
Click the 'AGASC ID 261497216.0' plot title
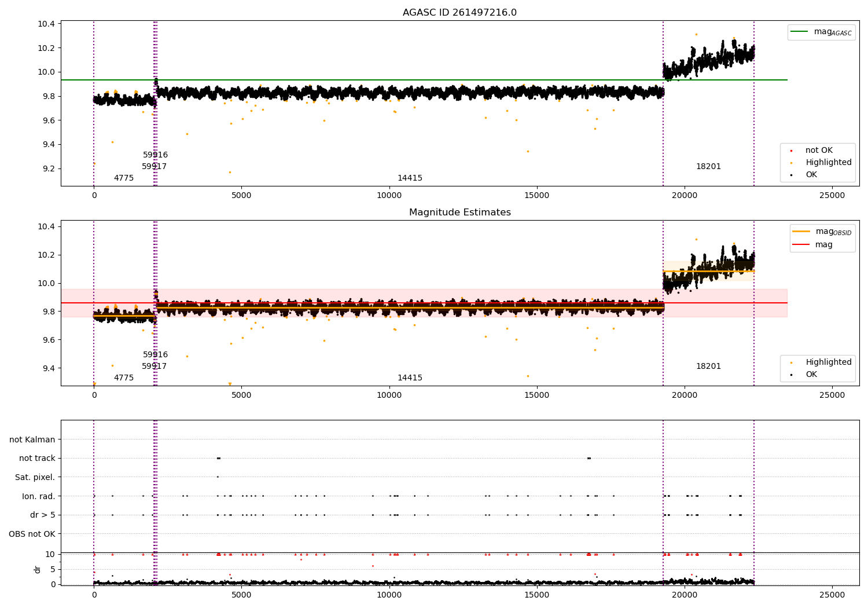pyautogui.click(x=459, y=13)
